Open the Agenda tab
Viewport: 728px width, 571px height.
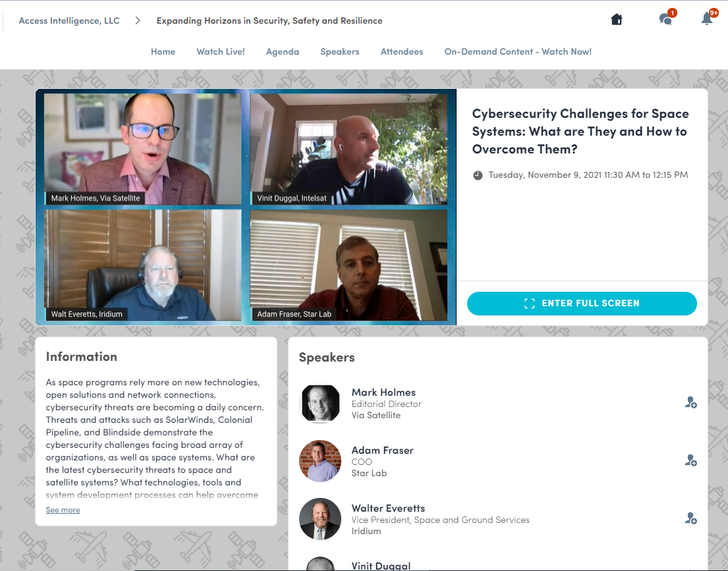[x=282, y=51]
